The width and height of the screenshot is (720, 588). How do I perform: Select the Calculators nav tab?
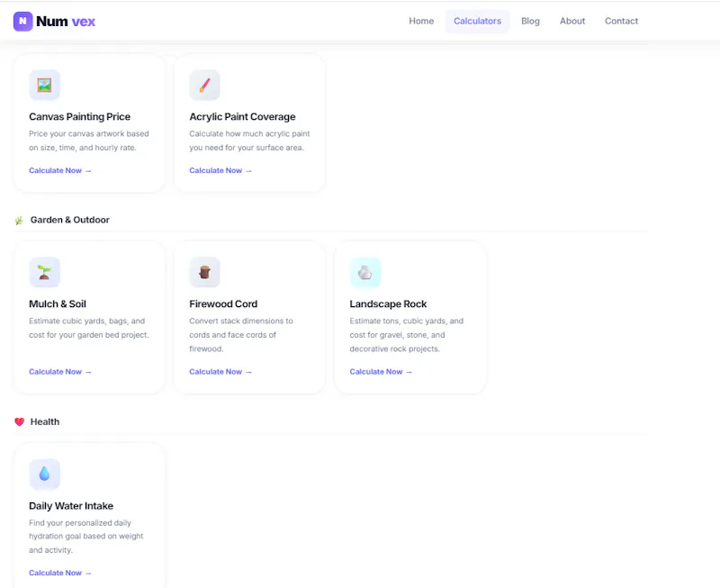[477, 21]
